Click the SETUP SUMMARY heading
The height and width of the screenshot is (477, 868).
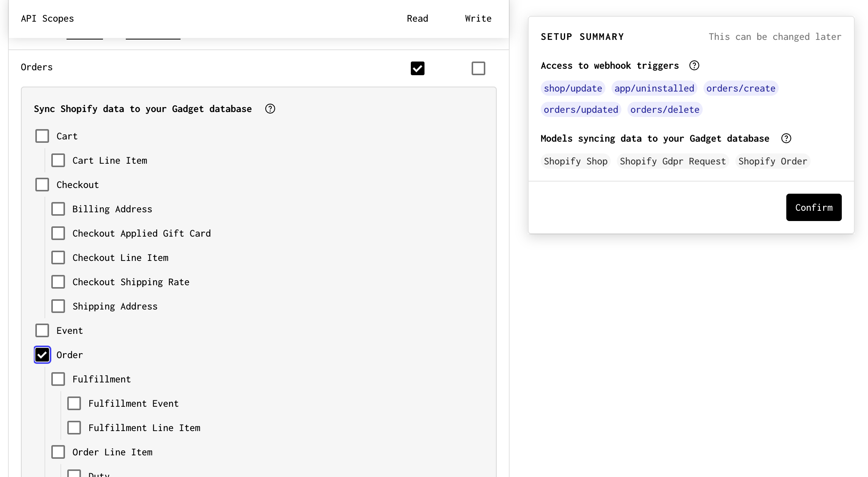coord(582,37)
